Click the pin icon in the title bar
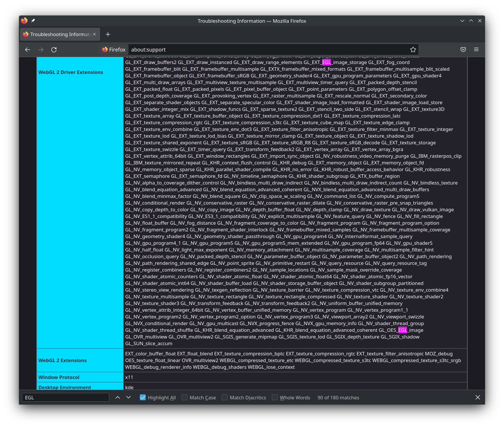Screen dimensions: 504x427 pyautogui.click(x=33, y=20)
